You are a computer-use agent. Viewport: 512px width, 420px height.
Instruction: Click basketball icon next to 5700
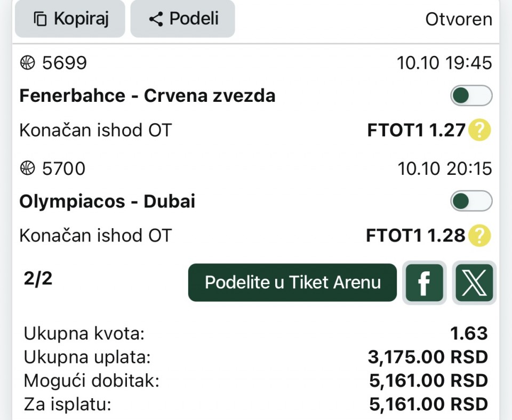pos(27,169)
